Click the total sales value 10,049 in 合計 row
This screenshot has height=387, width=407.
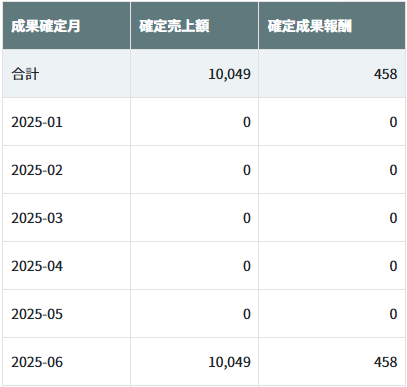click(229, 74)
